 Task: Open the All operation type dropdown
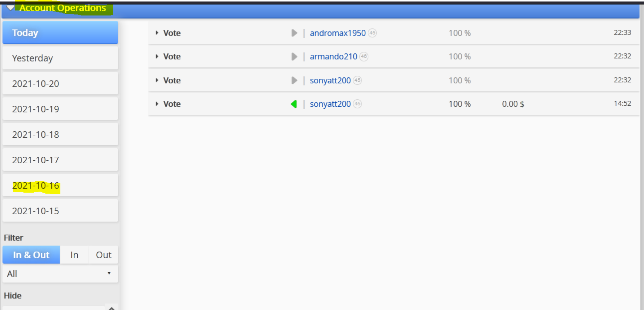coord(60,274)
